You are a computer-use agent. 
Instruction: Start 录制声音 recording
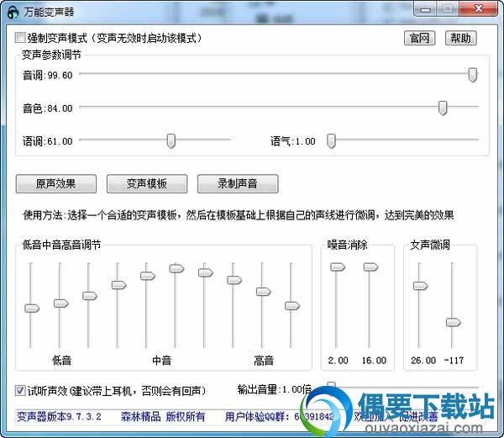[238, 183]
